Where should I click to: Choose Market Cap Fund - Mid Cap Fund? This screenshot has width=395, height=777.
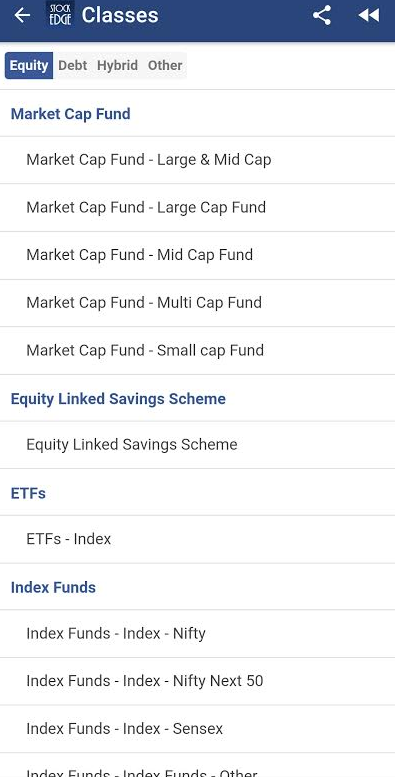coord(197,255)
